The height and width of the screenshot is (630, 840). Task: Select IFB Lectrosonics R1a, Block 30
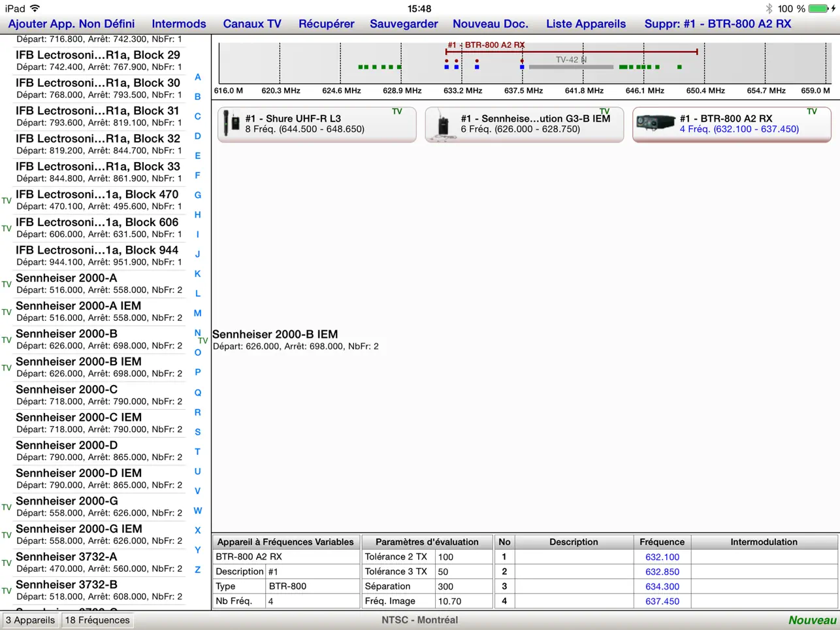point(99,88)
